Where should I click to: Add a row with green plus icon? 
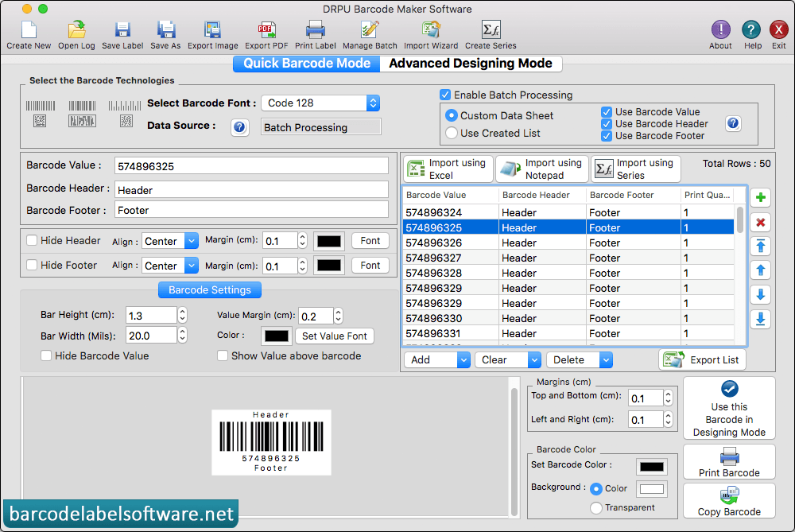[761, 197]
